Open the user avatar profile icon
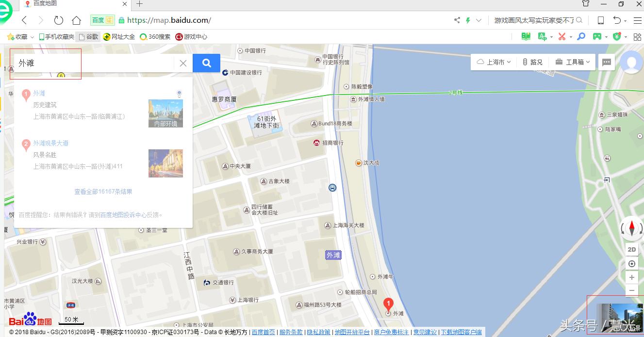Viewport: 644px width, 337px height. point(631,63)
